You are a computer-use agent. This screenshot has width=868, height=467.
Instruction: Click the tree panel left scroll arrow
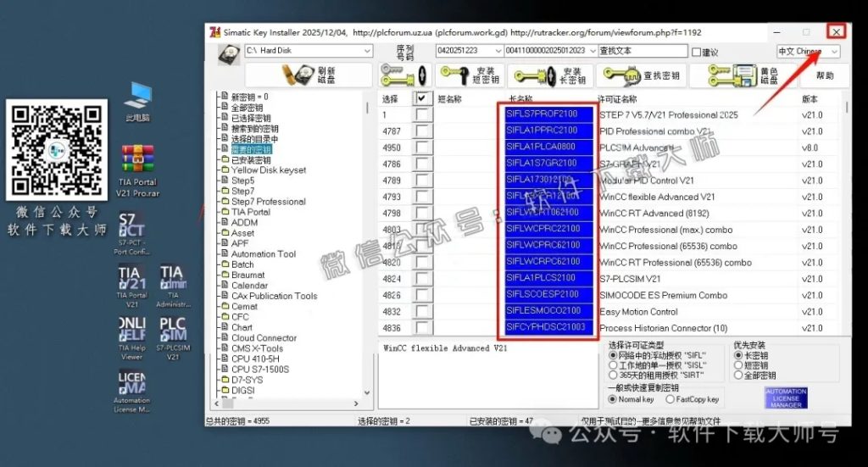(x=217, y=404)
